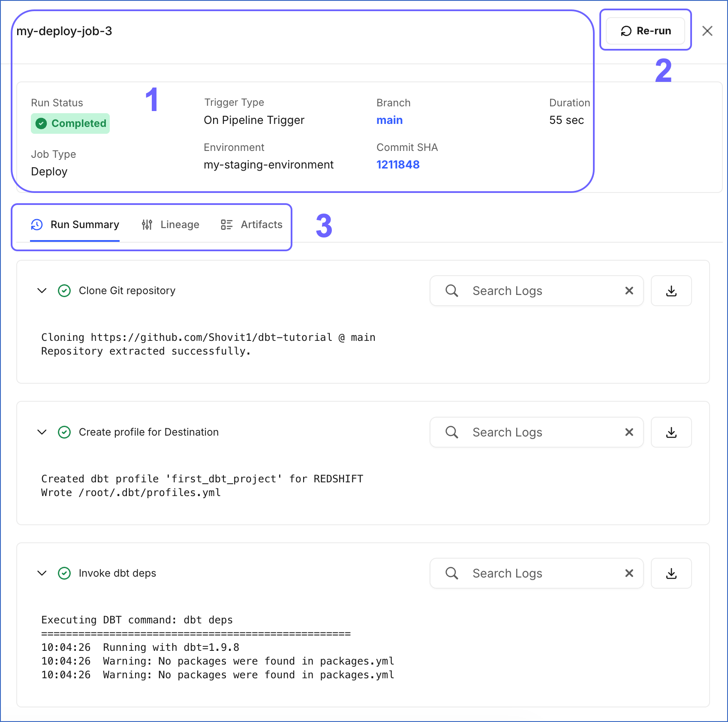Image resolution: width=728 pixels, height=722 pixels.
Task: Click the Artifacts list icon
Action: click(x=226, y=225)
